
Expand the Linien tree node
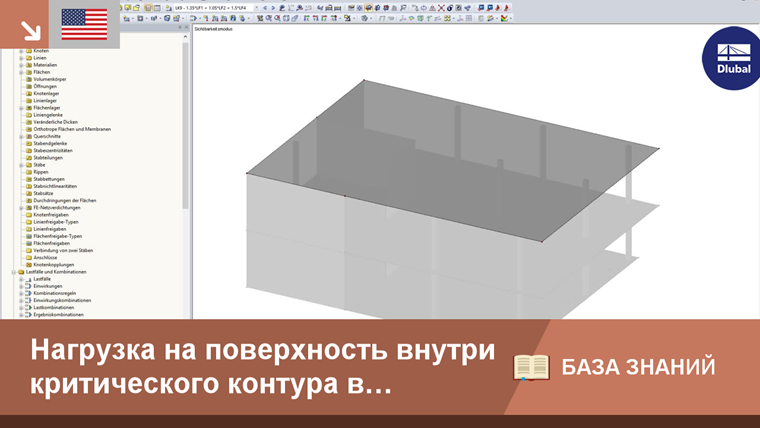coord(21,58)
